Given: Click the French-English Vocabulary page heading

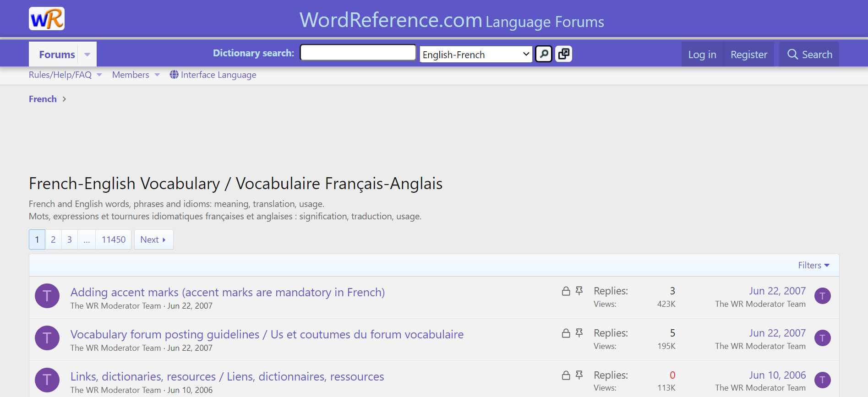Looking at the screenshot, I should [236, 184].
